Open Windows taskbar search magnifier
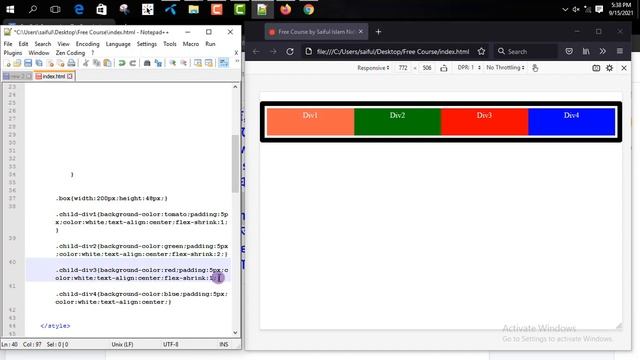The image size is (640, 360). tap(33, 9)
